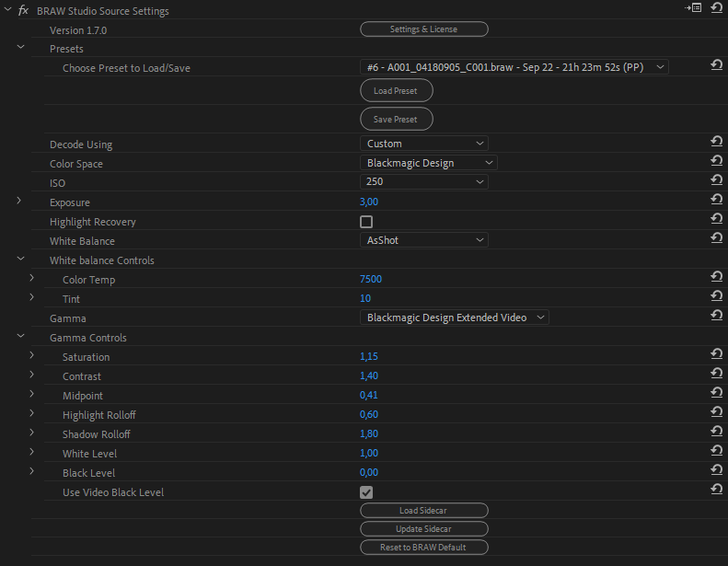Click the Update Sidecar button

pos(423,529)
